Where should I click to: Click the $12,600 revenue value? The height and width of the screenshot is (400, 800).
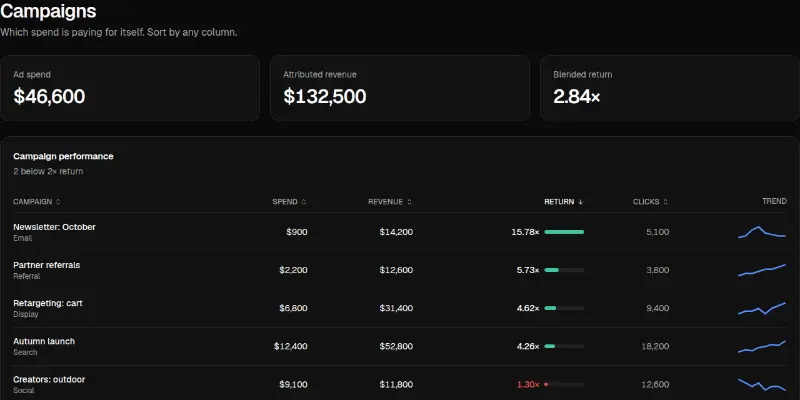coord(396,270)
